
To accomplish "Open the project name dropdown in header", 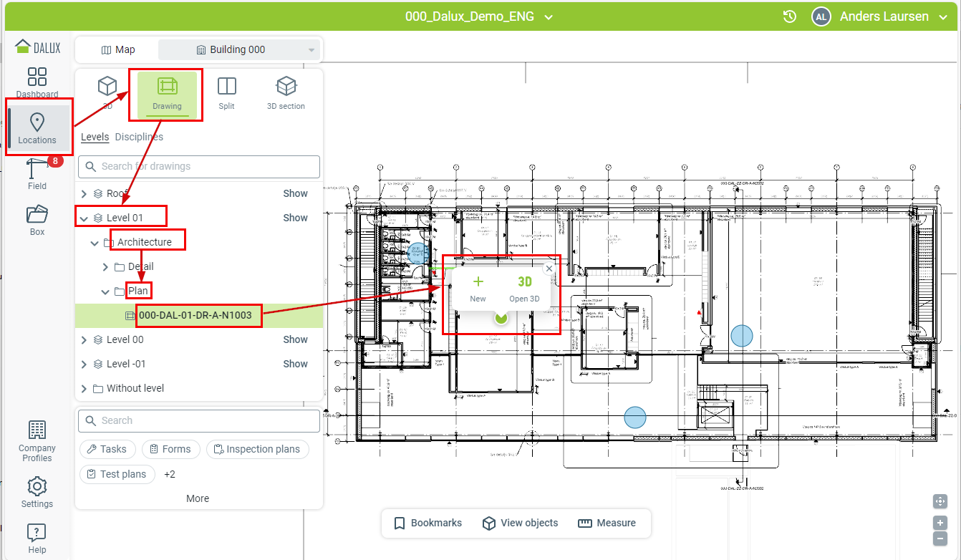I will coord(479,16).
